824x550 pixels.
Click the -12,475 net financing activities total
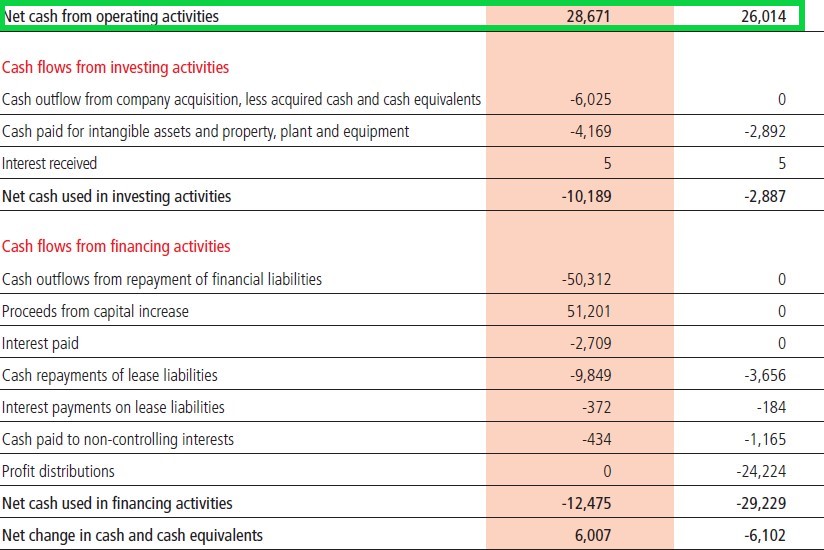click(x=587, y=503)
